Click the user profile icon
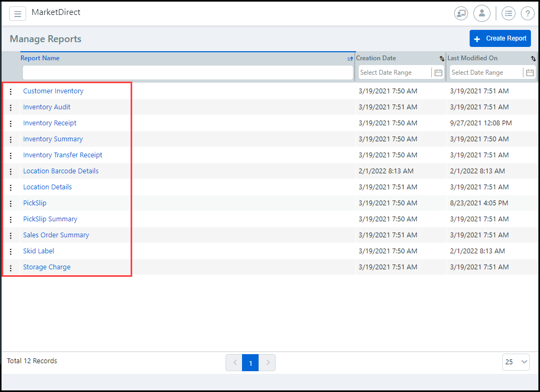The image size is (540, 392). [481, 14]
